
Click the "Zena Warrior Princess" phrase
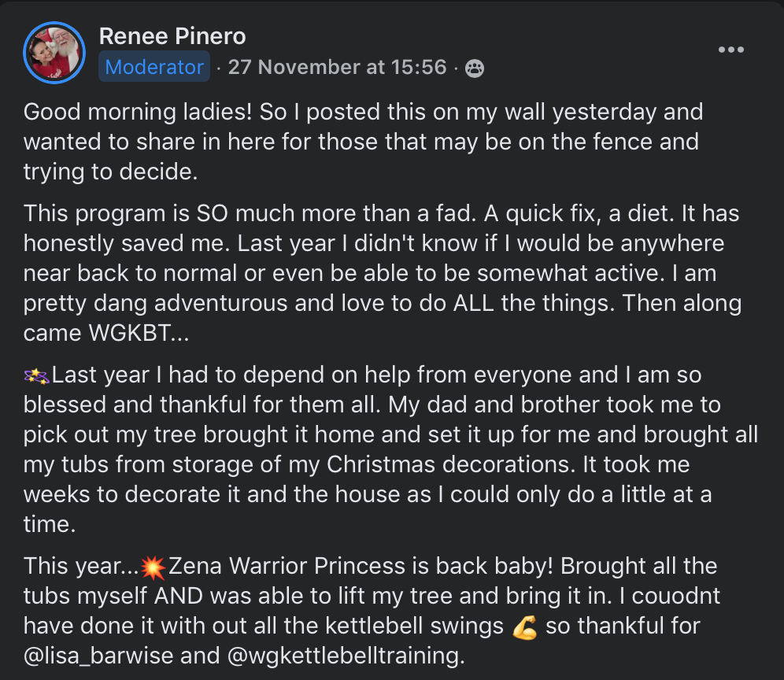click(x=287, y=566)
